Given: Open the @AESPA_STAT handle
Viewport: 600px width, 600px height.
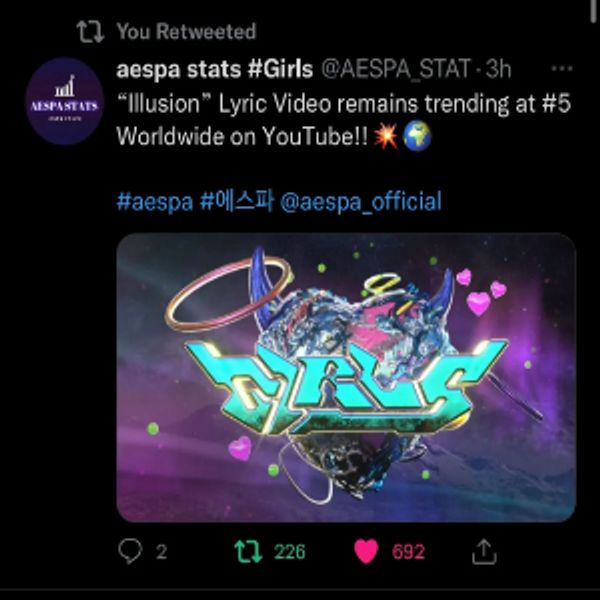Looking at the screenshot, I should pyautogui.click(x=396, y=69).
